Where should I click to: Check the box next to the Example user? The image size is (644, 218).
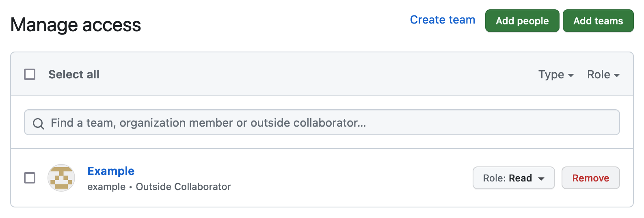[x=30, y=178]
